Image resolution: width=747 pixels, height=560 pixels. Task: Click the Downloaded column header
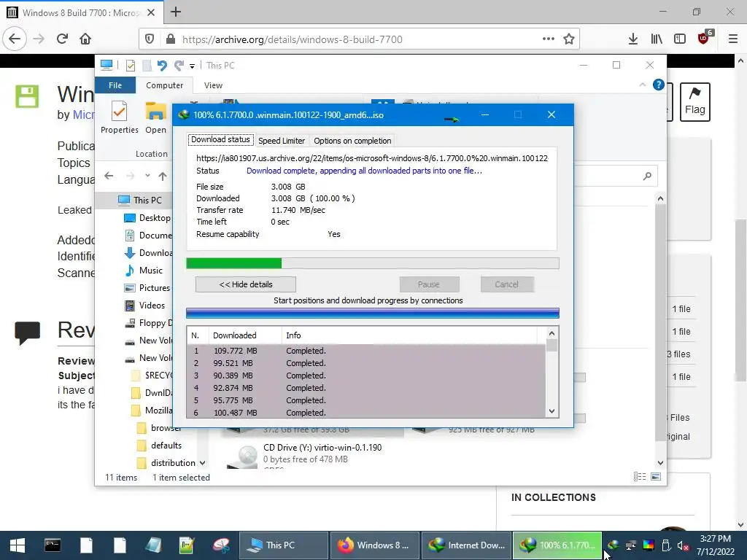(x=245, y=335)
